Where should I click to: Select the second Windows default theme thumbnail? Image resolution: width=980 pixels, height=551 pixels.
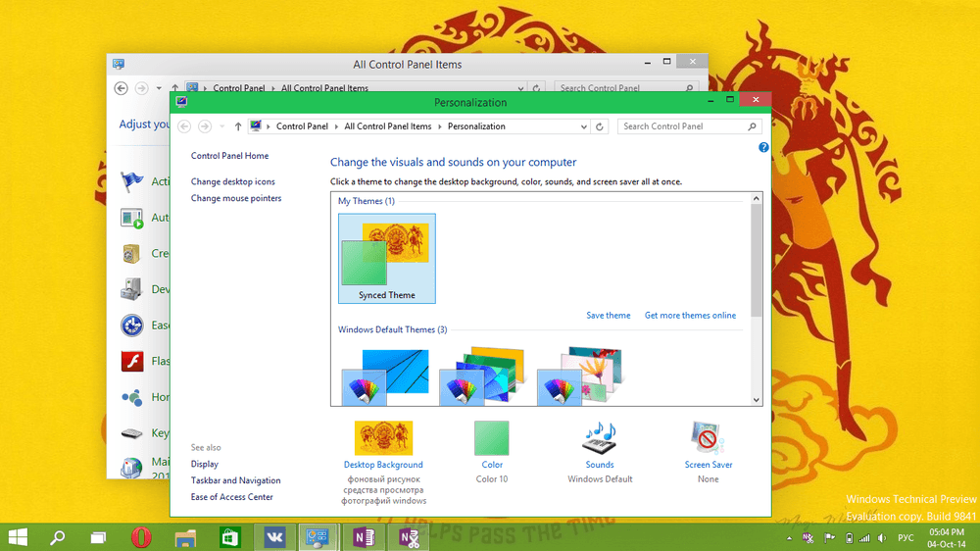coord(482,376)
